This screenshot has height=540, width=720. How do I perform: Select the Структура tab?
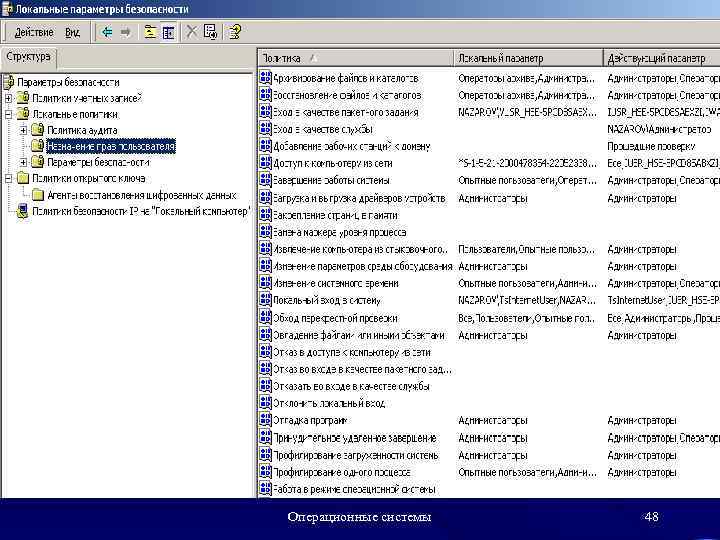pos(28,57)
